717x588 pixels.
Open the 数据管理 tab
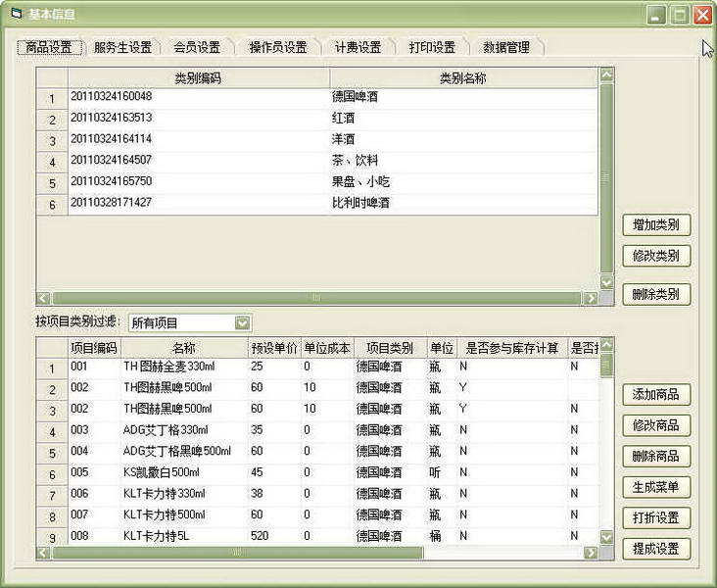pos(506,47)
